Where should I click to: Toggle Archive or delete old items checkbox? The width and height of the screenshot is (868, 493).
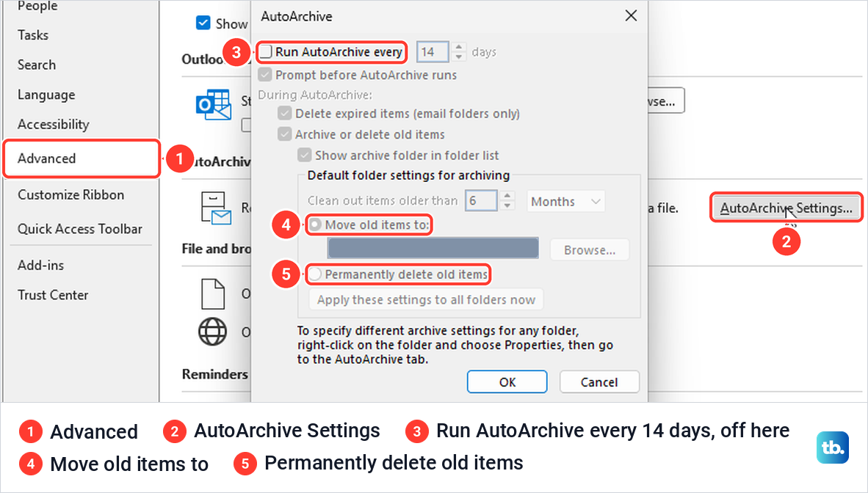pos(284,134)
